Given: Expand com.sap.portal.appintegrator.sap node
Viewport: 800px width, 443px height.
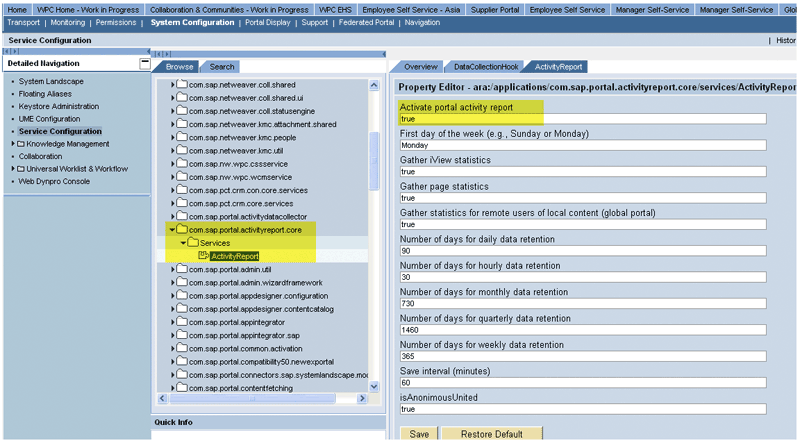Looking at the screenshot, I should click(172, 335).
